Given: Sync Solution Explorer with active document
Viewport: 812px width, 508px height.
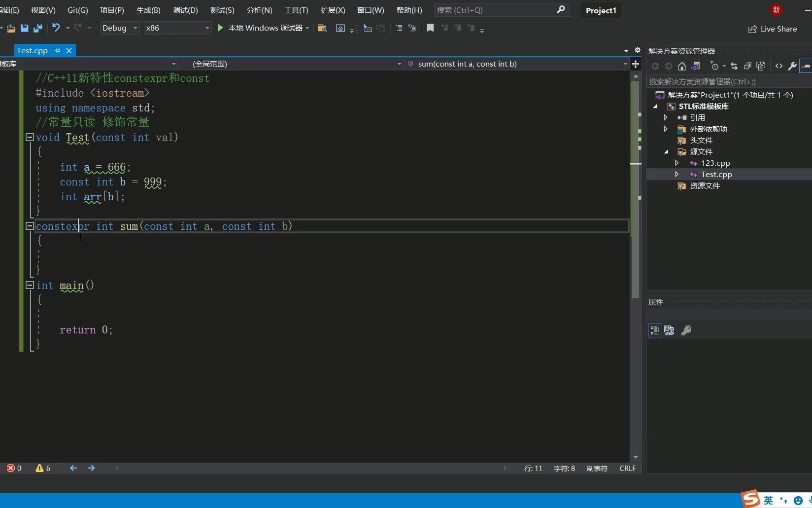Looking at the screenshot, I should tap(734, 66).
